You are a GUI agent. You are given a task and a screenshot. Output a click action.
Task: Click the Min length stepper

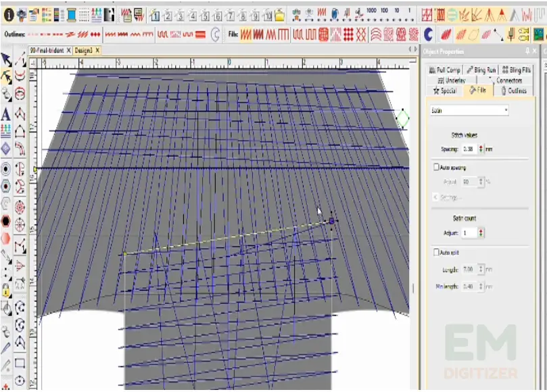click(481, 287)
